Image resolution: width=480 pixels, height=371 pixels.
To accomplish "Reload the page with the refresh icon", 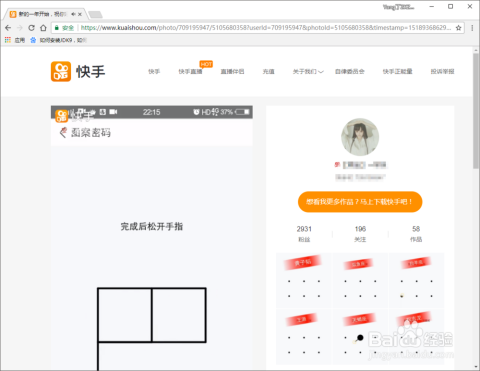I will point(31,28).
